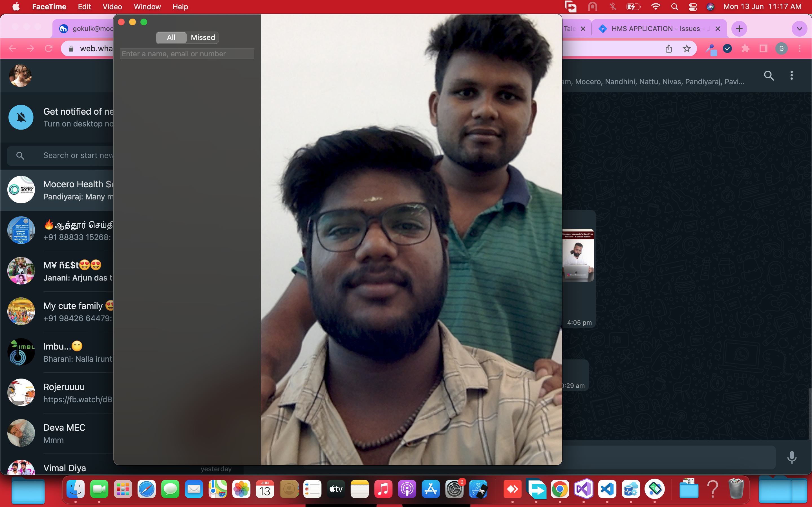The width and height of the screenshot is (812, 507).
Task: Click the Chrome share page icon
Action: tap(669, 49)
